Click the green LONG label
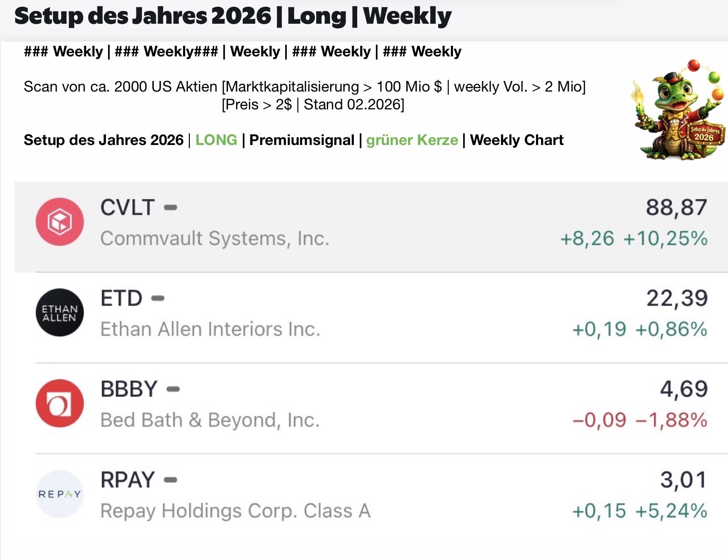The width and height of the screenshot is (728, 560). pyautogui.click(x=216, y=140)
